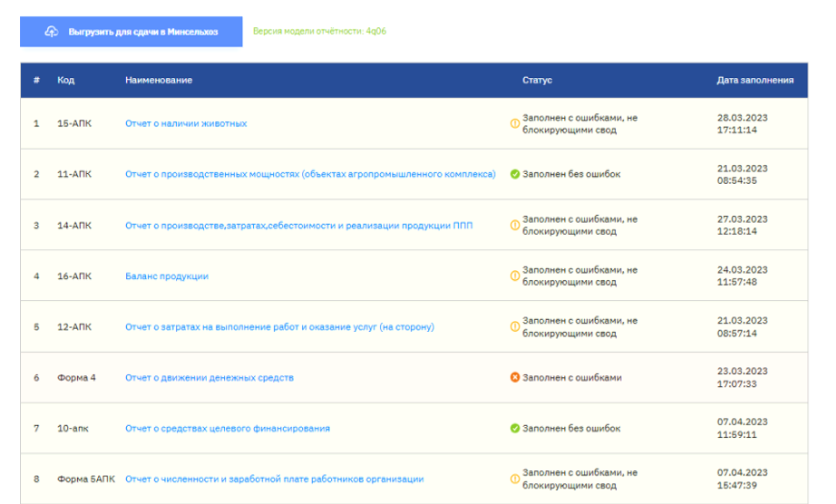This screenshot has width=836, height=504.
Task: Click the warning status icon for report 15-АПК
Action: tap(515, 123)
